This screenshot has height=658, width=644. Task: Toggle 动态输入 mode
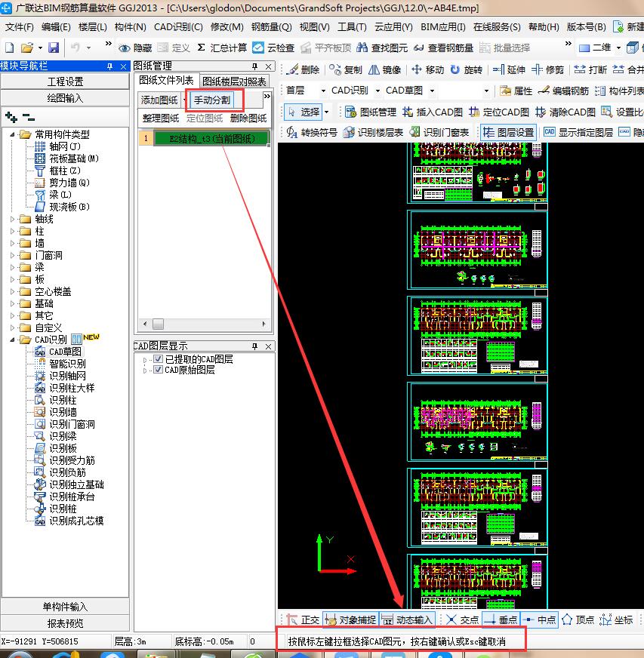[x=407, y=620]
